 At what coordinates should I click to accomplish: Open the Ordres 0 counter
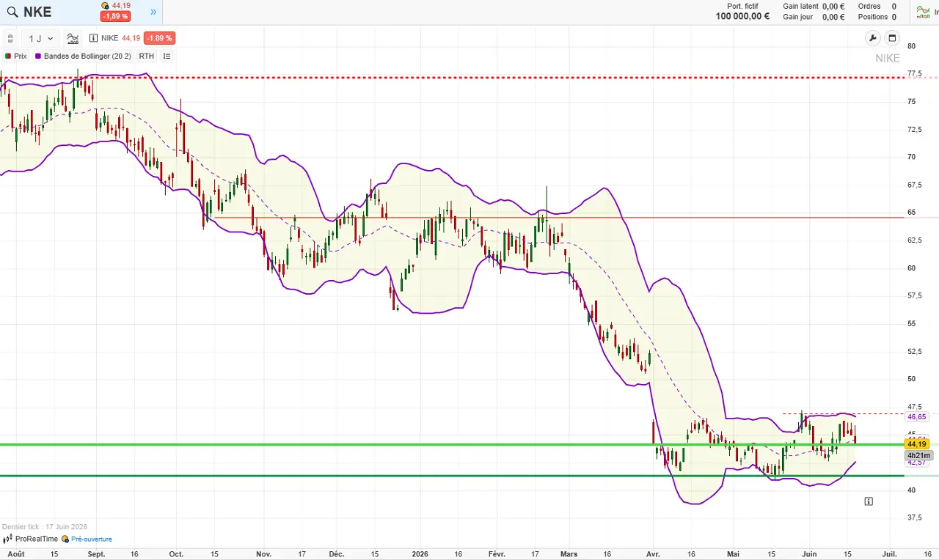pos(877,6)
